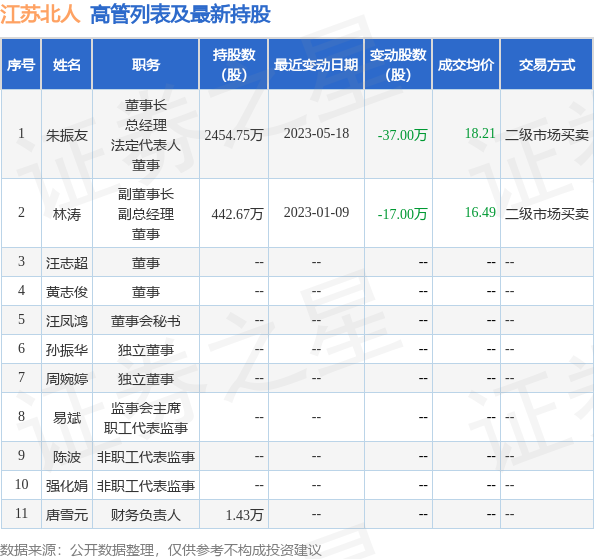Select the name 林涛 in row 2
Viewport: 594px width, 559px height.
(x=67, y=214)
